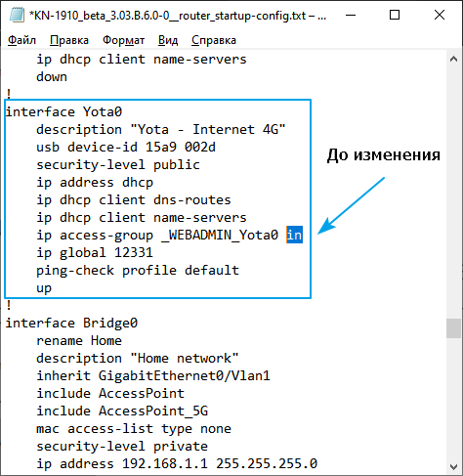Place cursor in "interface Yota0" line
The height and width of the screenshot is (476, 463).
point(63,111)
